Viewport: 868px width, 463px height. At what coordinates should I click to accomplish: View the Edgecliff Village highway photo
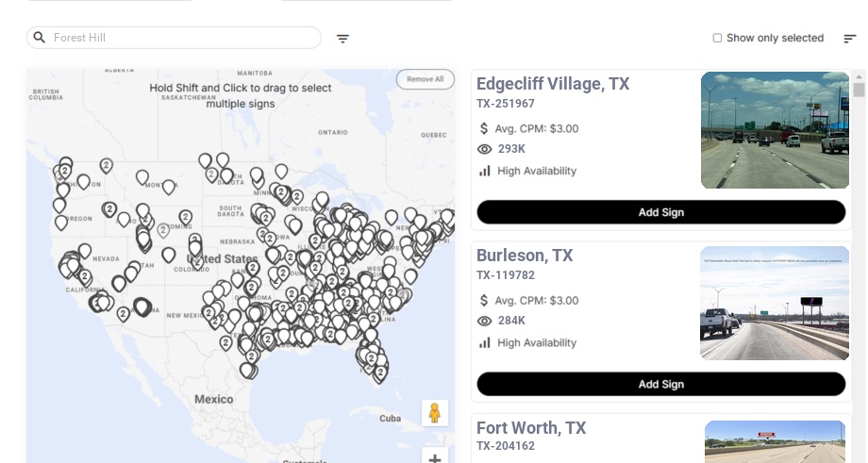click(775, 130)
